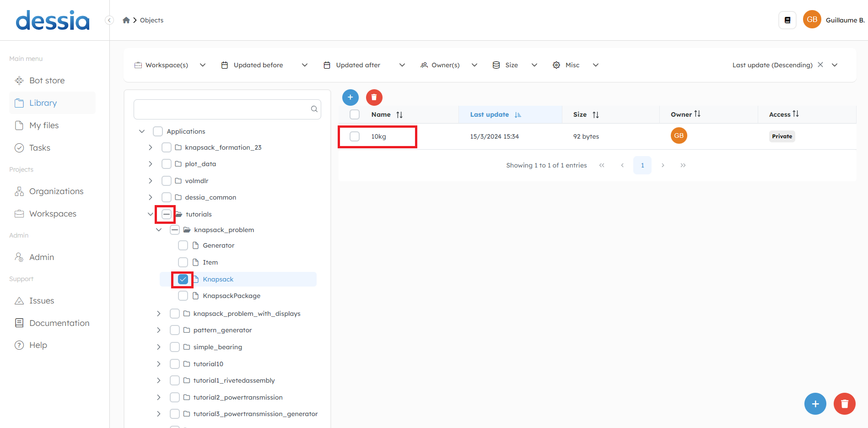The image size is (868, 428).
Task: Click the small blue add button above the table
Action: click(x=350, y=97)
